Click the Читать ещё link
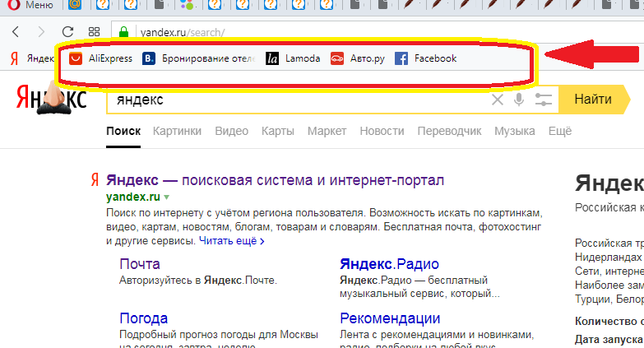644x348 pixels. pyautogui.click(x=232, y=241)
